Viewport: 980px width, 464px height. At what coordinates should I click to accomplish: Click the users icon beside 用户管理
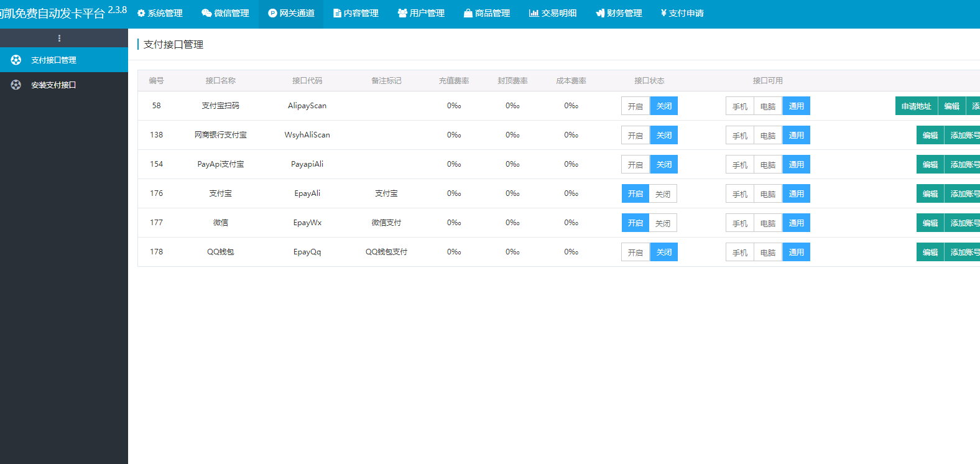[402, 13]
